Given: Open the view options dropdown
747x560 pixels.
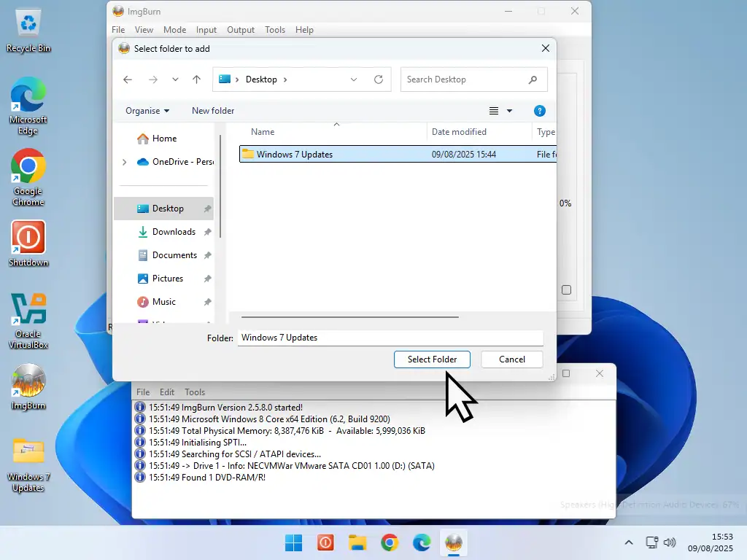Looking at the screenshot, I should click(509, 111).
